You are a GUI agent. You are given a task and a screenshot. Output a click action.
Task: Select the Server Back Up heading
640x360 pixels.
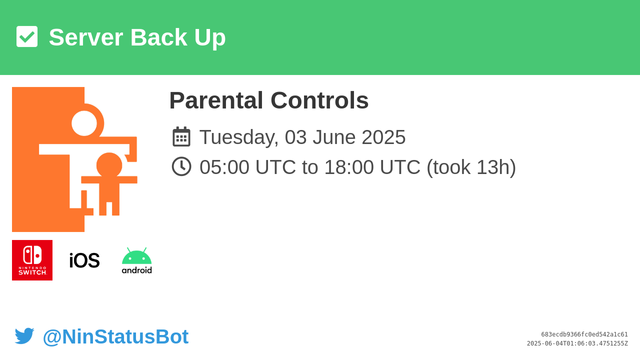click(x=137, y=38)
